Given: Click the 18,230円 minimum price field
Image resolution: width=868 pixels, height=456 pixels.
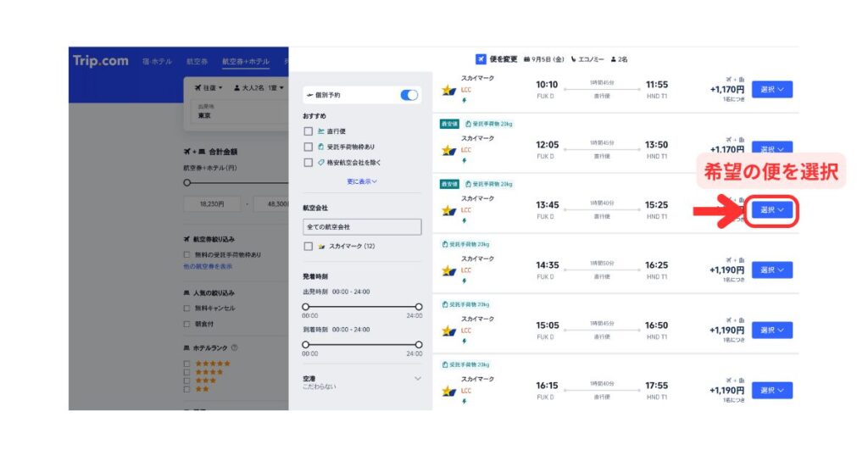Looking at the screenshot, I should tap(212, 204).
